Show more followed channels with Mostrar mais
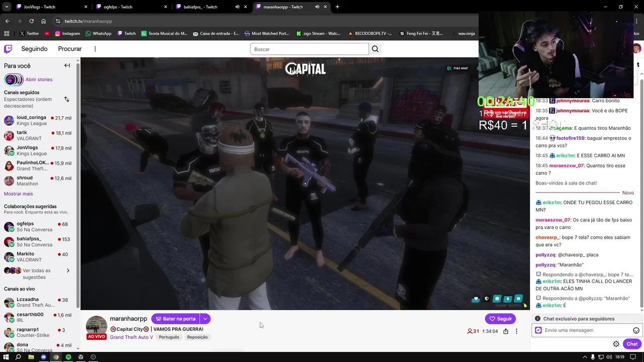The width and height of the screenshot is (644, 362). coord(18,194)
